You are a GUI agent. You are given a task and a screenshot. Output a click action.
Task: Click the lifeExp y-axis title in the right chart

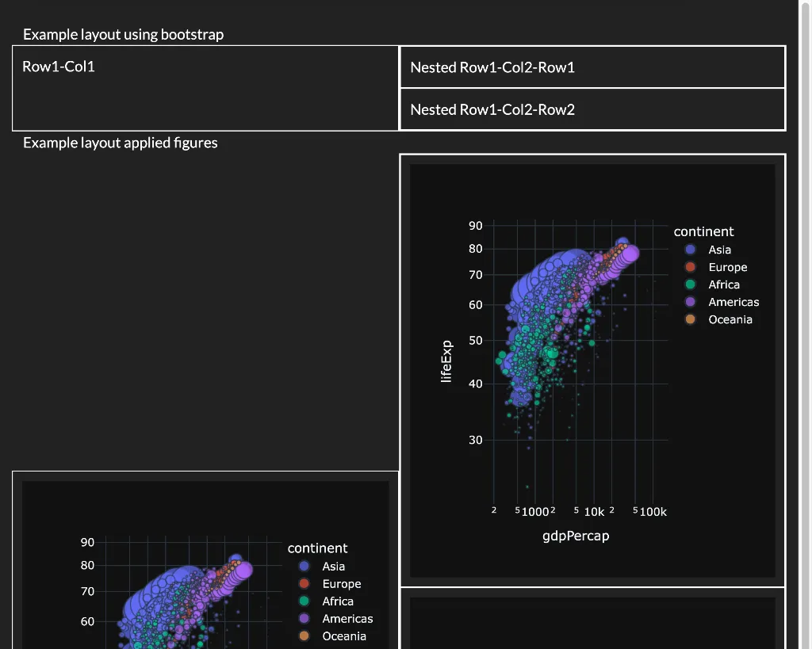pos(446,361)
